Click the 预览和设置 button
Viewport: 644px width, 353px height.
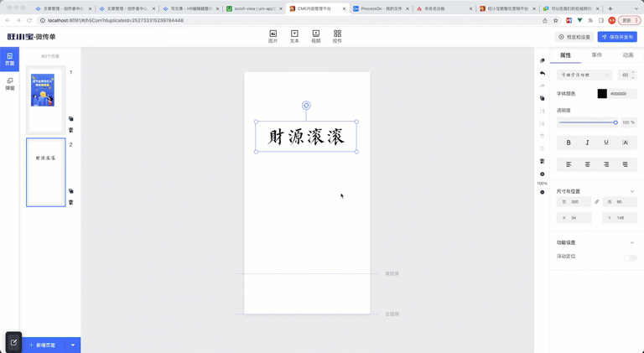click(x=574, y=37)
